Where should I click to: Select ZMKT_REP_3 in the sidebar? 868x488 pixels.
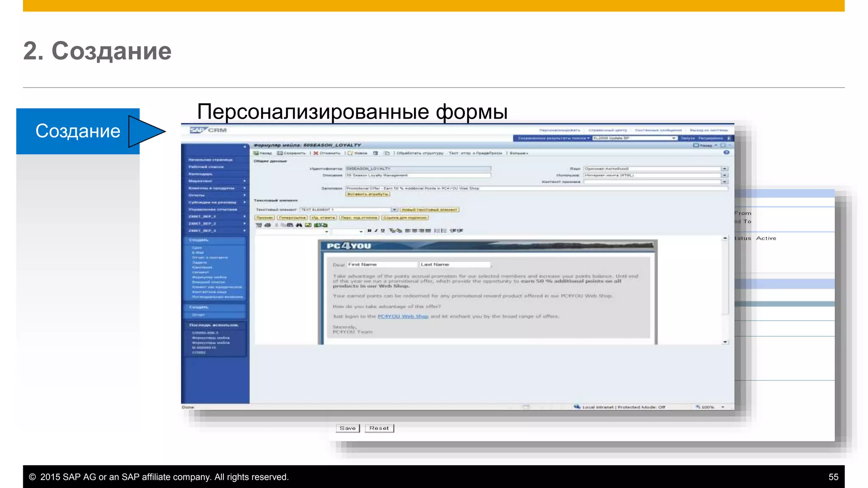(x=202, y=230)
